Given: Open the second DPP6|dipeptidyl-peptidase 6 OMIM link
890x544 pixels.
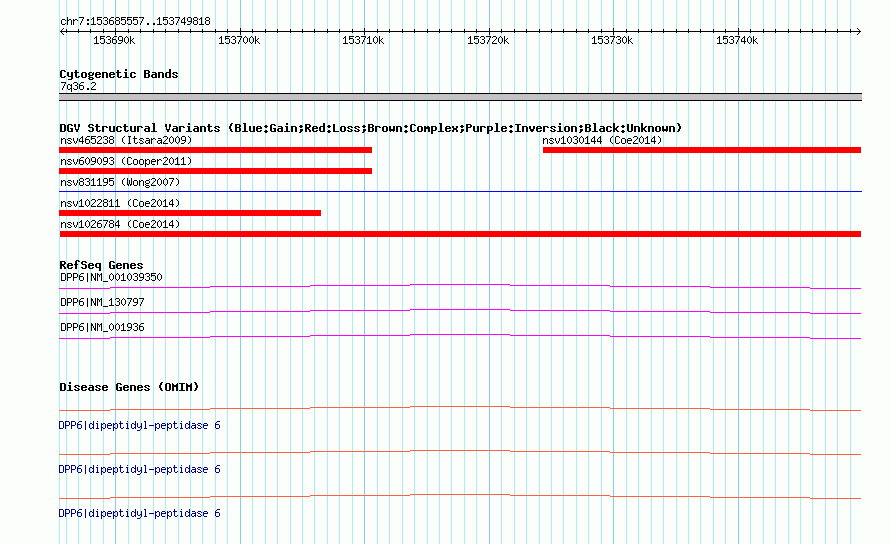Looking at the screenshot, I should pyautogui.click(x=140, y=469).
